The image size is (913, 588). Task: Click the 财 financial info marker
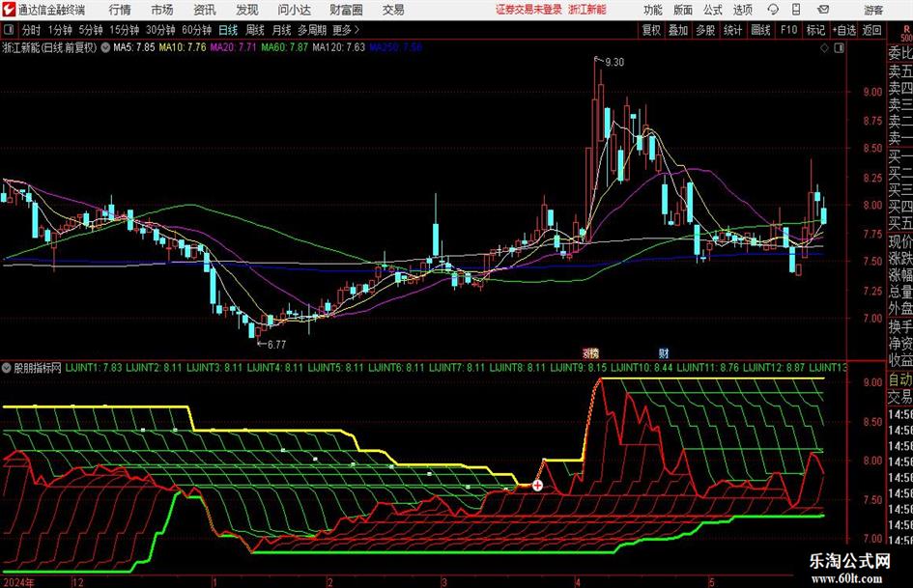click(664, 353)
